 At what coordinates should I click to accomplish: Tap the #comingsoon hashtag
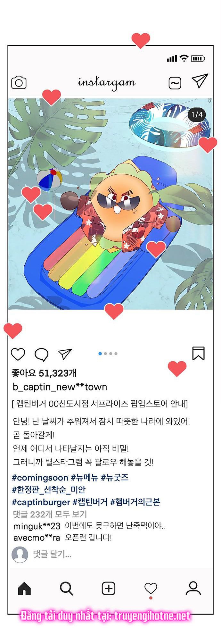click(40, 478)
